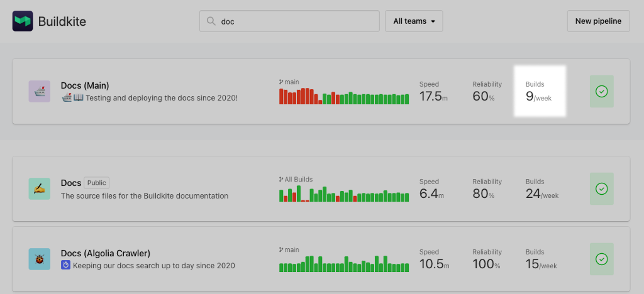The image size is (644, 294).
Task: Open the All teams dropdown
Action: point(414,21)
